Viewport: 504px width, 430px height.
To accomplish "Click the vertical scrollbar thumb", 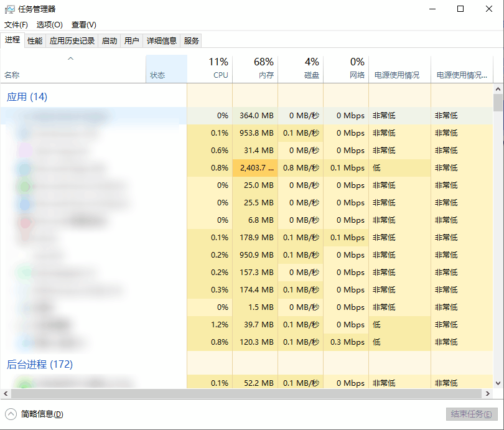I will pyautogui.click(x=498, y=103).
